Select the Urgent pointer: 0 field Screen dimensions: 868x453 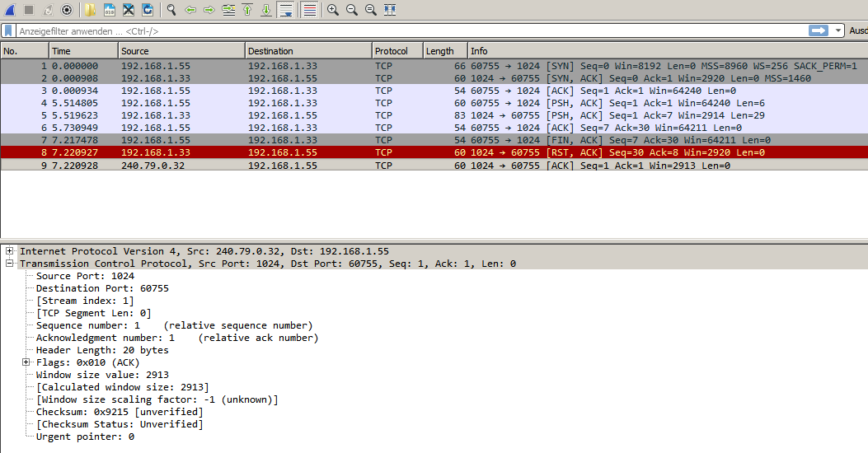85,437
